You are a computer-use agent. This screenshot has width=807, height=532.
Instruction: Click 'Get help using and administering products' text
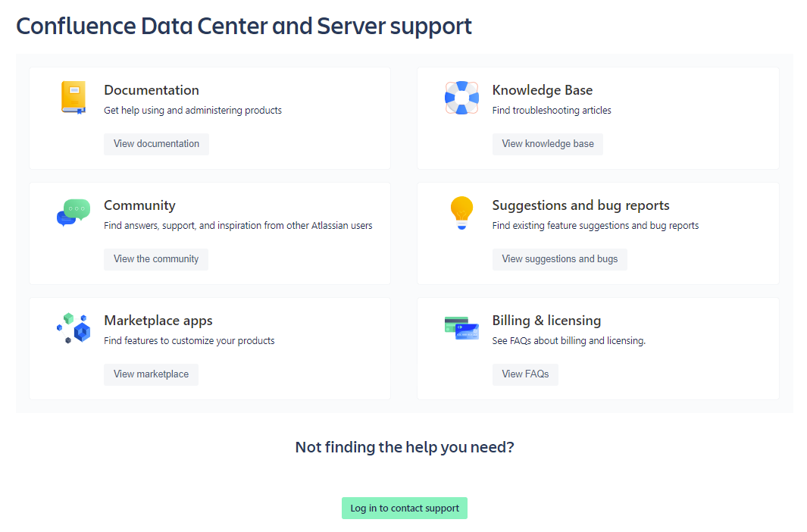[193, 110]
